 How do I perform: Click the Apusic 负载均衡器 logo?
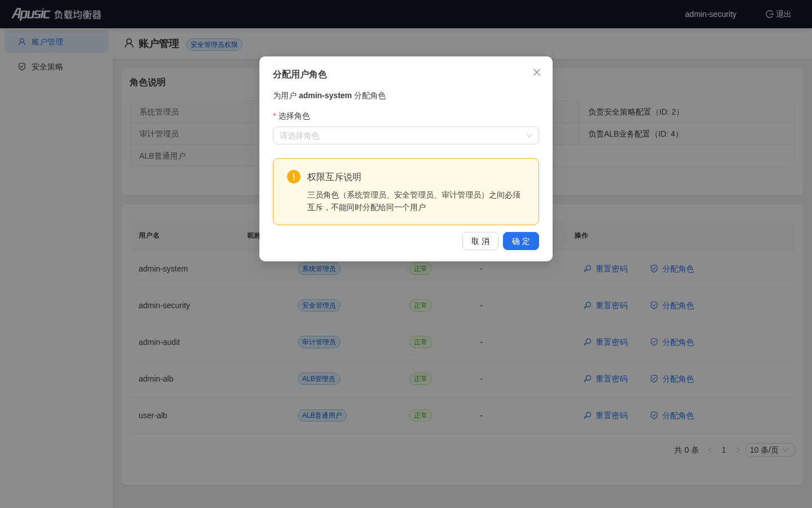[x=56, y=14]
